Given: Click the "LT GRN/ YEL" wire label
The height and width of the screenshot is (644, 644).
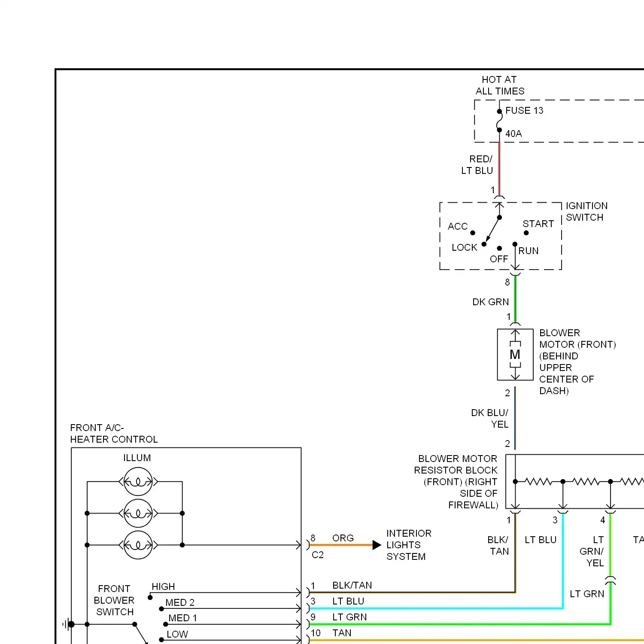Looking at the screenshot, I should click(592, 551).
